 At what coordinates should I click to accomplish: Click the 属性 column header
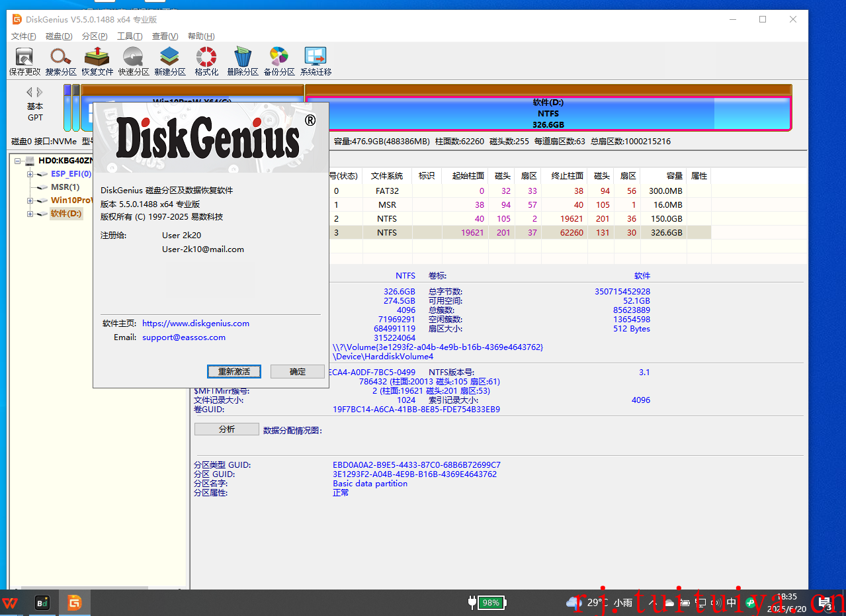point(699,176)
